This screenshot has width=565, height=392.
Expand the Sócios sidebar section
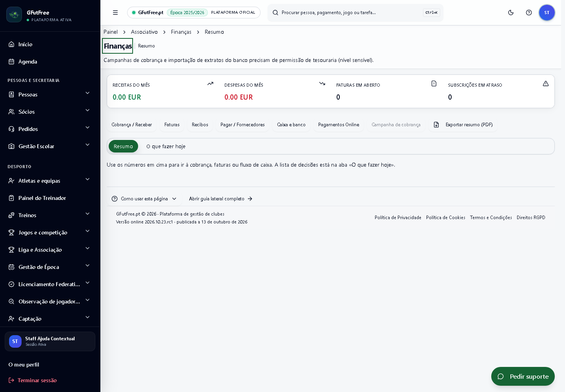click(87, 111)
